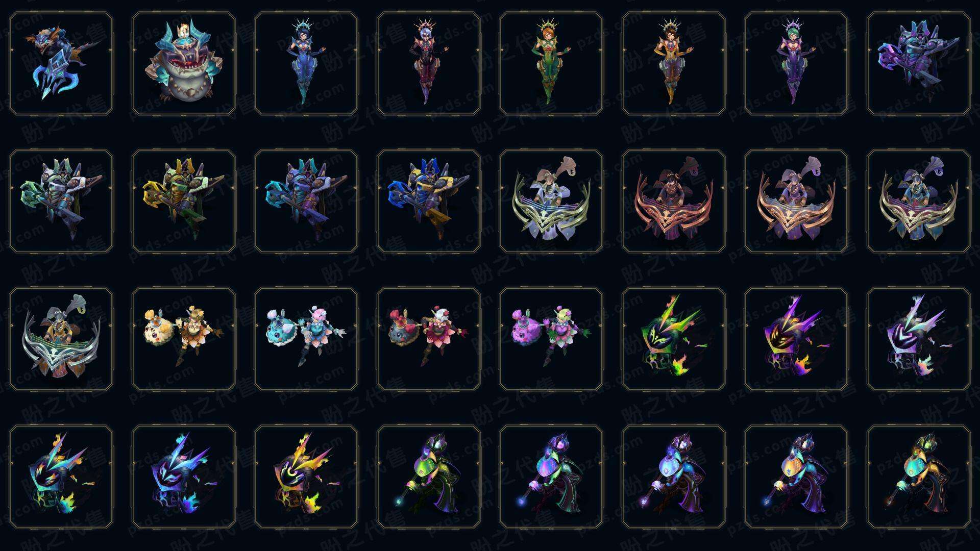The image size is (980, 551).
Task: Choose the green cloaked staff-wielder skin
Action: [429, 477]
